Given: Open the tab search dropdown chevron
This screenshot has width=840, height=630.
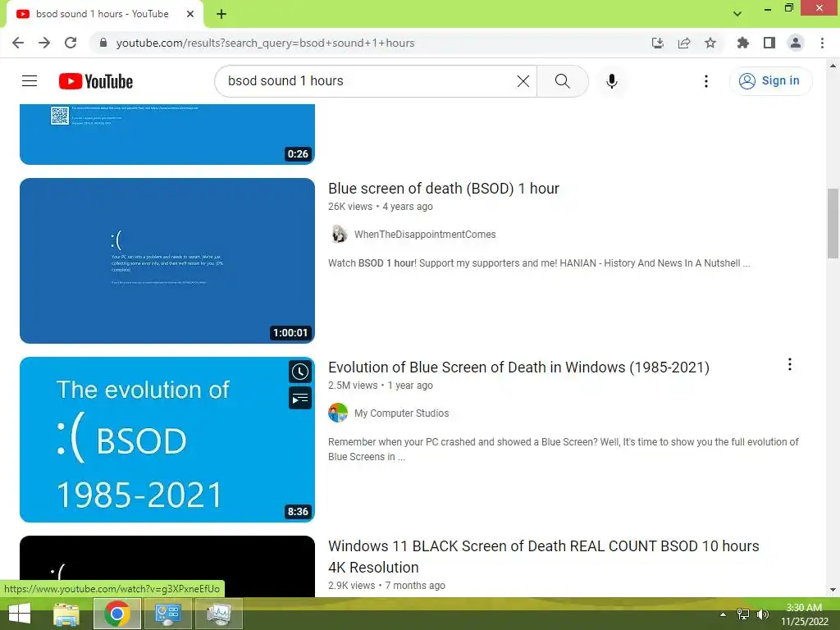Looking at the screenshot, I should pos(737,13).
